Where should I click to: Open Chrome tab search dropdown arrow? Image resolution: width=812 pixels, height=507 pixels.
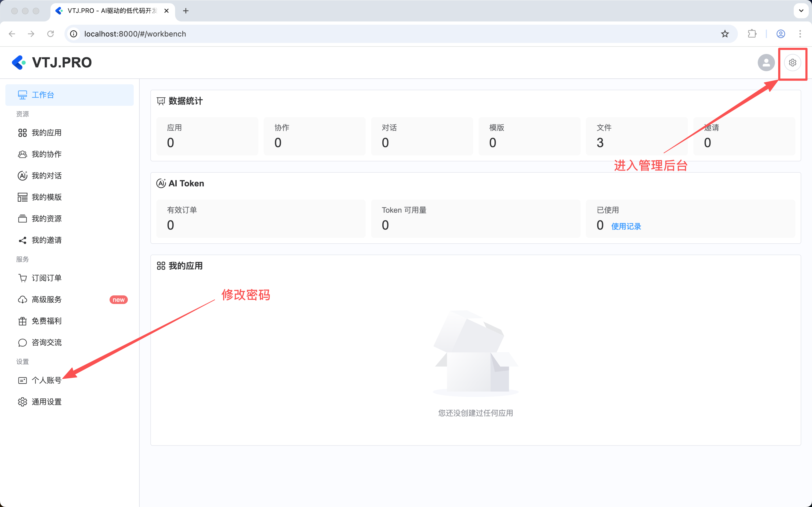point(801,11)
